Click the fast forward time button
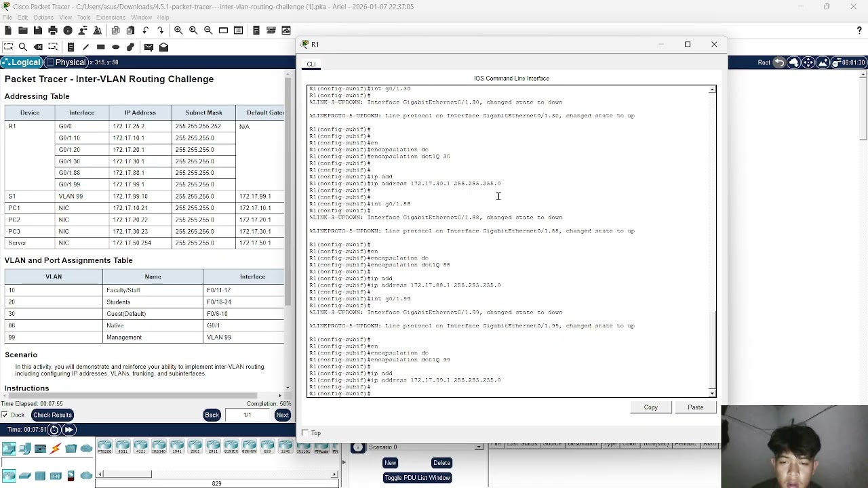The height and width of the screenshot is (488, 868). coord(68,430)
